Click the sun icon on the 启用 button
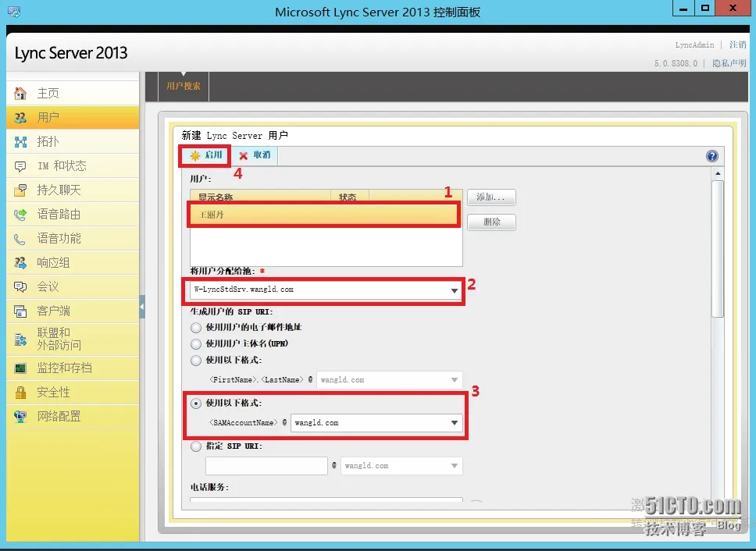Viewport: 756px width, 551px height. 194,155
